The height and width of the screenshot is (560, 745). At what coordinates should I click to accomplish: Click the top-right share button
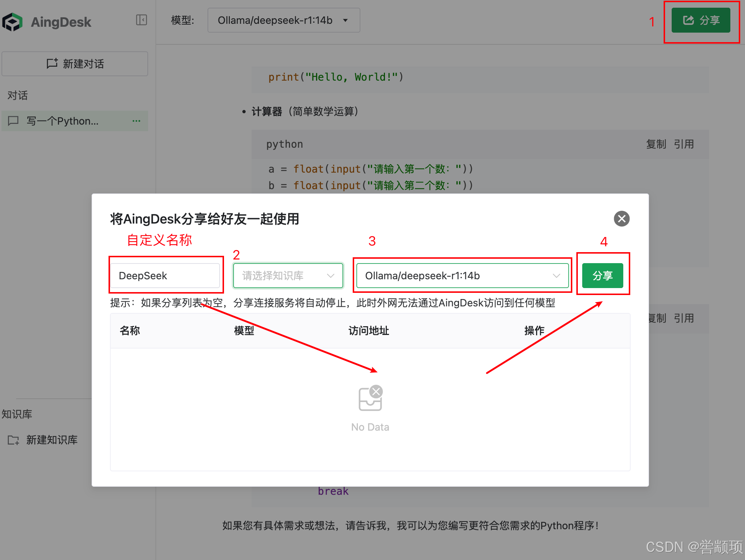[701, 20]
